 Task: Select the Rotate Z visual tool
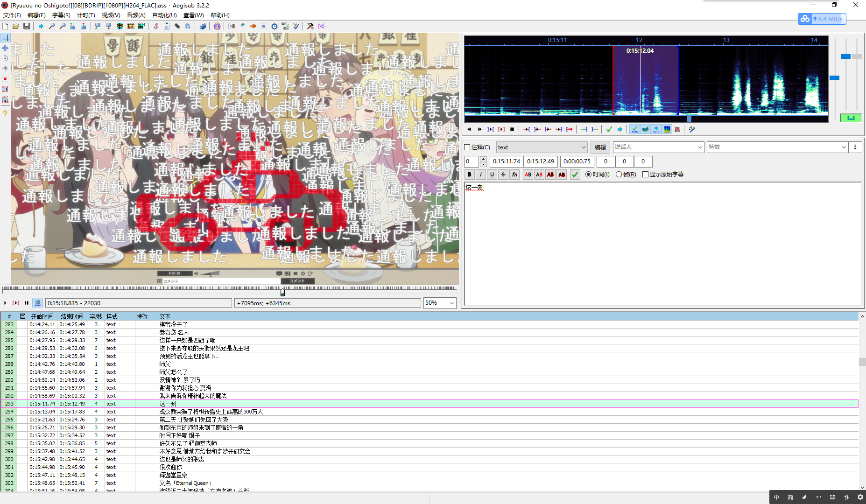5,58
